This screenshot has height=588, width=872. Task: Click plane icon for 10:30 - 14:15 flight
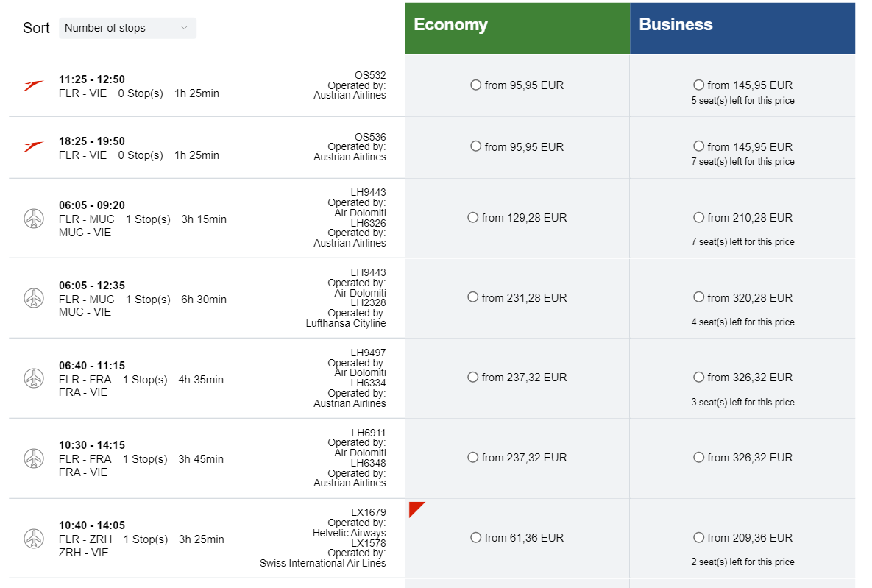34,458
